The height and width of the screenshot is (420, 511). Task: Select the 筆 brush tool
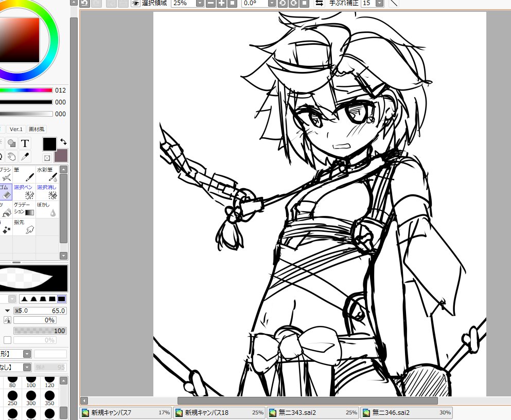(x=24, y=174)
